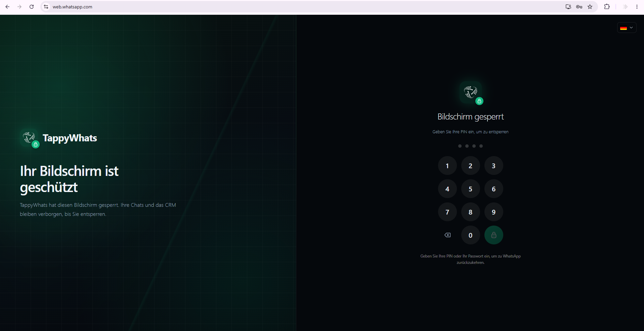Tap keypad digit 4

[447, 189]
